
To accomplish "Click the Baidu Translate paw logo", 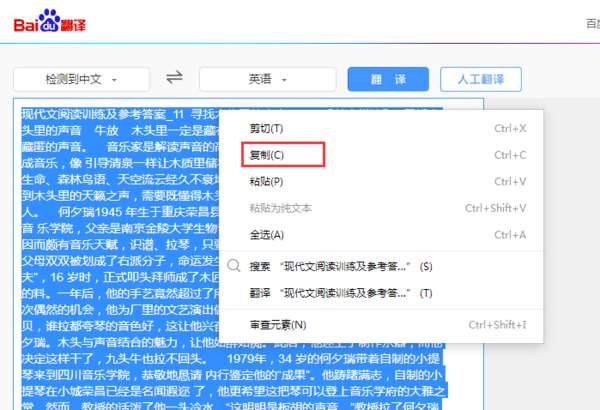I will [x=50, y=20].
